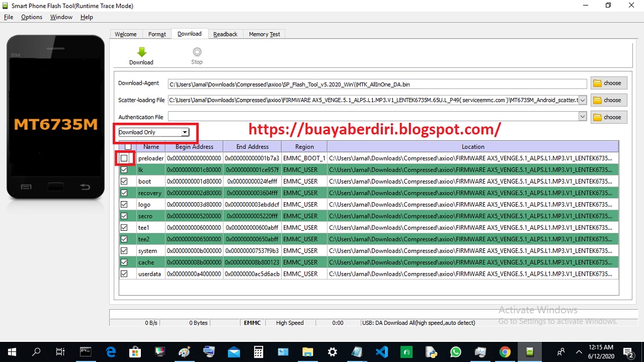
Task: Click inside the Authentication File input field
Action: coord(371,116)
